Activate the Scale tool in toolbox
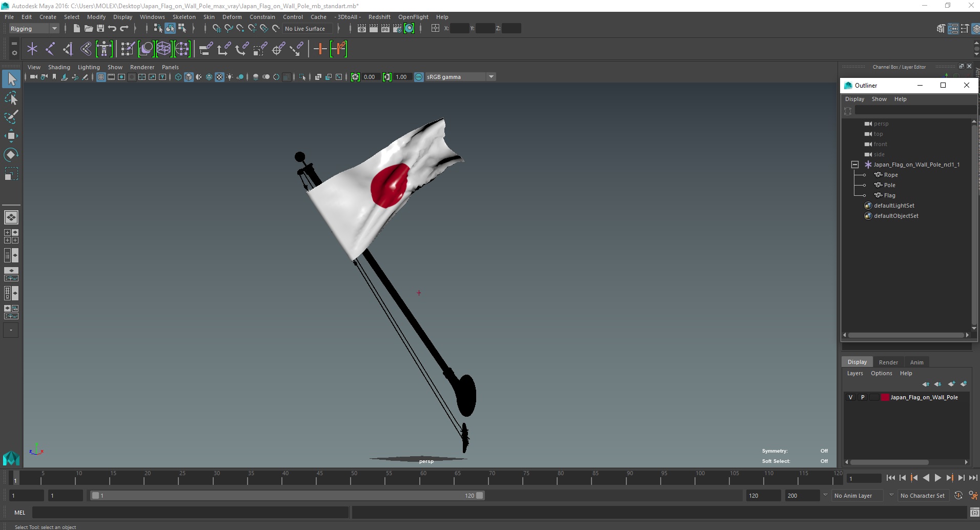Screen dimensions: 980x530 (x=11, y=173)
